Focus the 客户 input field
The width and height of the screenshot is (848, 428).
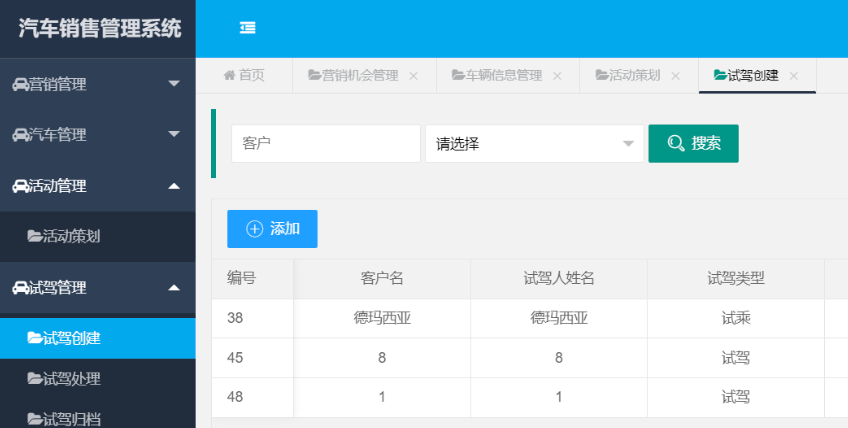pos(325,144)
